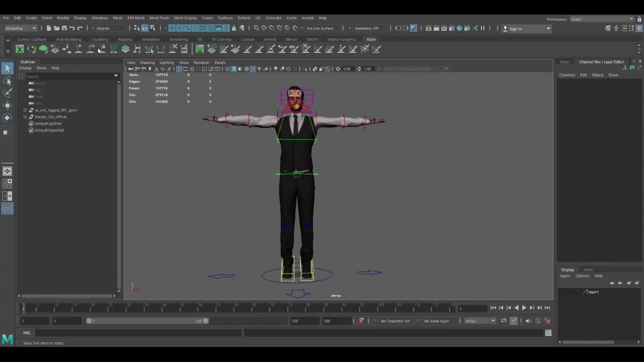Open the Mesh menu in the menu bar
Image resolution: width=644 pixels, height=362 pixels.
[118, 18]
